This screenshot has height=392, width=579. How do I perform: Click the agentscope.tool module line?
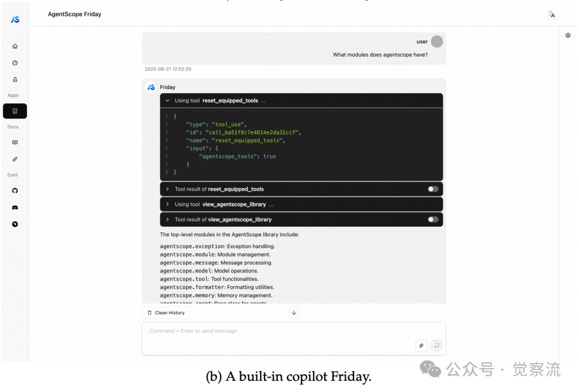tap(210, 279)
